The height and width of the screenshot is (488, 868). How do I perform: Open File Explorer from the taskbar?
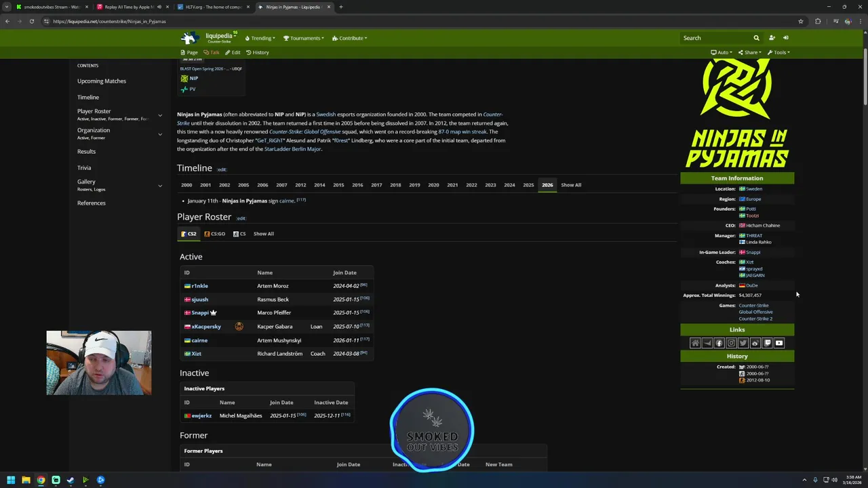coord(26,480)
